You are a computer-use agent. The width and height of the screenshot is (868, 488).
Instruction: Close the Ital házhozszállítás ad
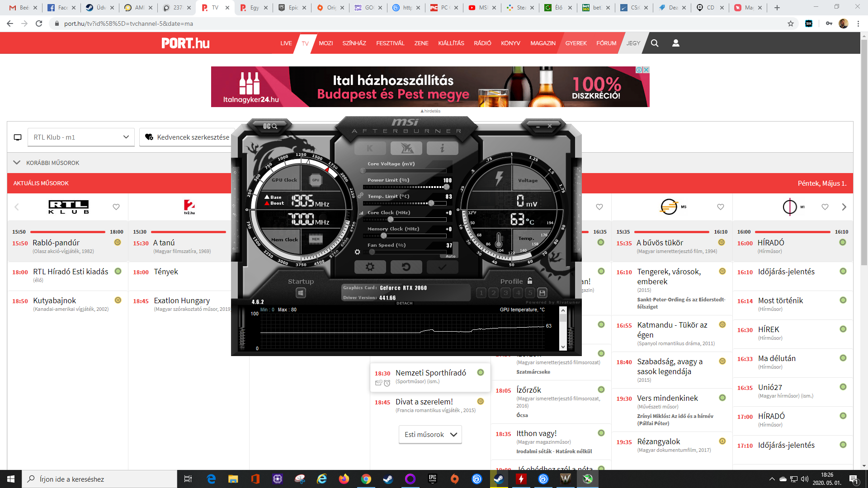click(646, 70)
